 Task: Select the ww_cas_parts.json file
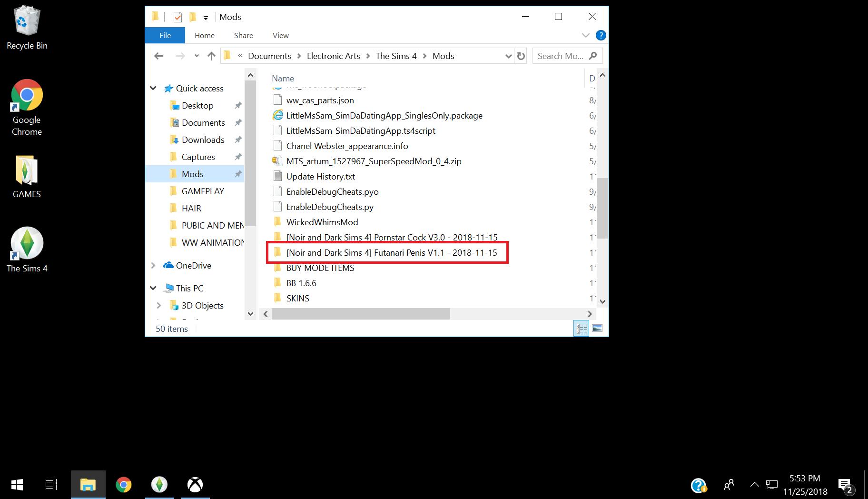[x=320, y=100]
